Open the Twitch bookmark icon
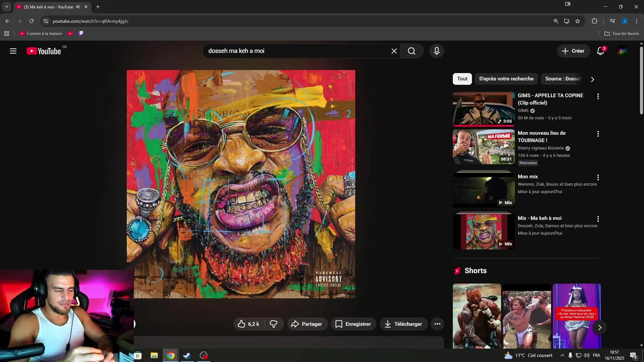 pyautogui.click(x=80, y=34)
